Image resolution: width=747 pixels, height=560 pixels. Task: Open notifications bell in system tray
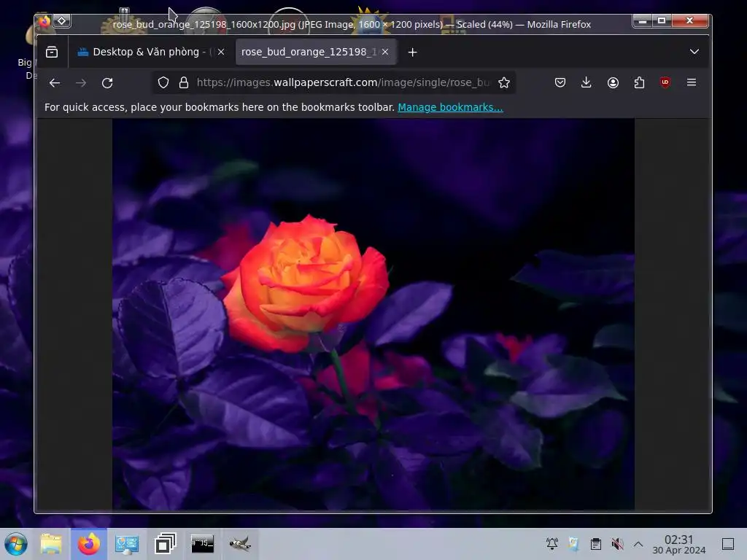point(552,544)
